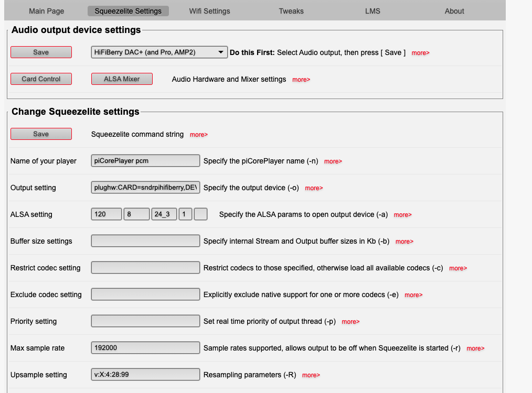Click the Exclude codec setting field
The image size is (532, 393).
pyautogui.click(x=145, y=294)
